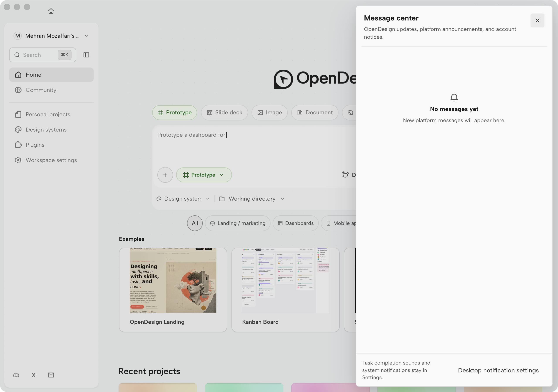Click the 'Message center' title
558x392 pixels.
(x=391, y=18)
